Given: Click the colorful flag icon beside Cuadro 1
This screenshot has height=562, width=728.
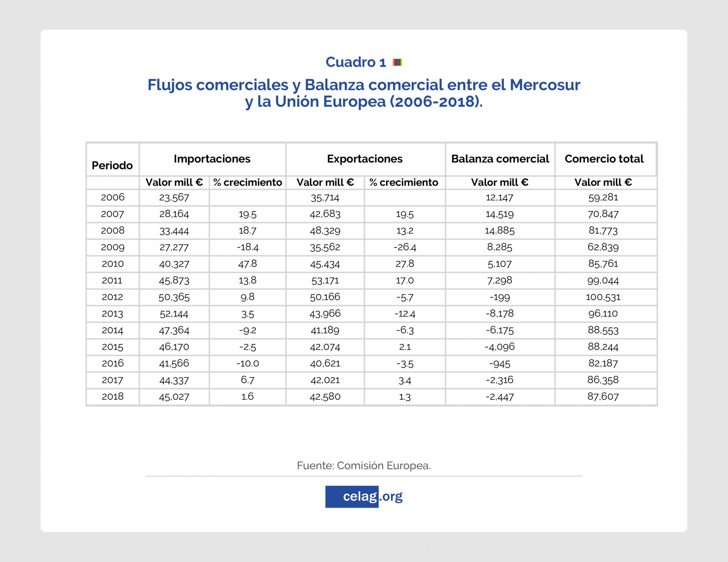Looking at the screenshot, I should (x=397, y=62).
